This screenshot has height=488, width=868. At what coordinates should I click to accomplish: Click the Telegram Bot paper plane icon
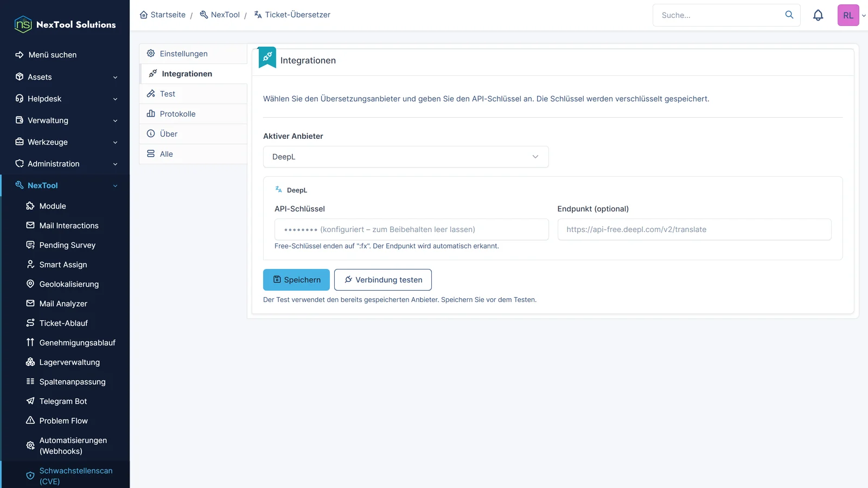pyautogui.click(x=30, y=401)
